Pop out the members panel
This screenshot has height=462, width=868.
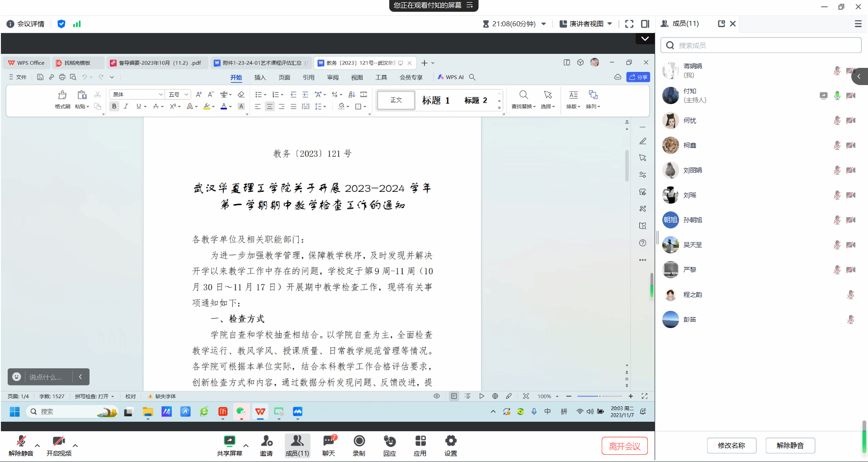721,24
